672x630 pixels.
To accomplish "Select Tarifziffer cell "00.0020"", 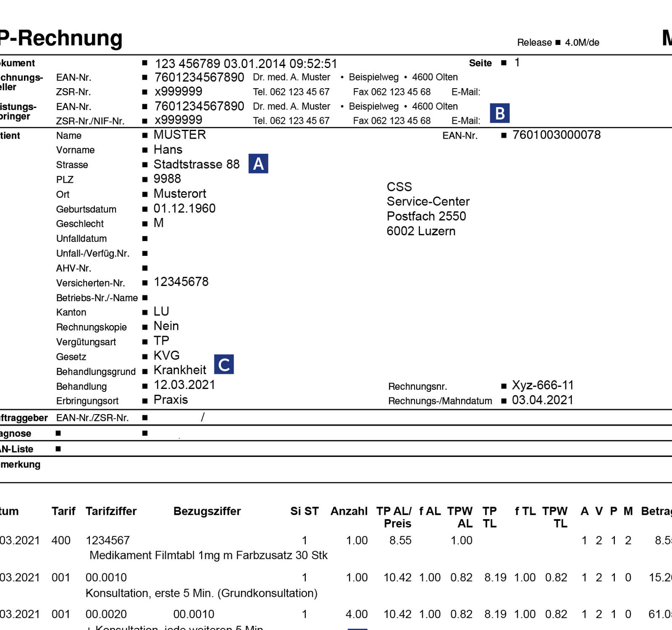I will point(106,614).
